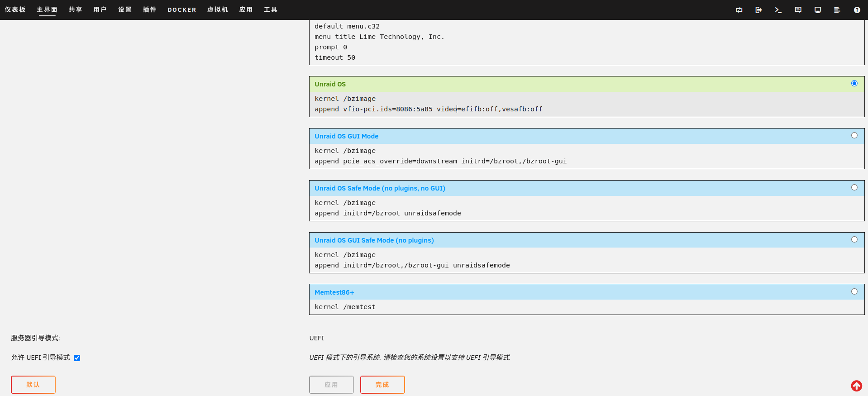Open the 虚拟机 menu

[x=218, y=10]
